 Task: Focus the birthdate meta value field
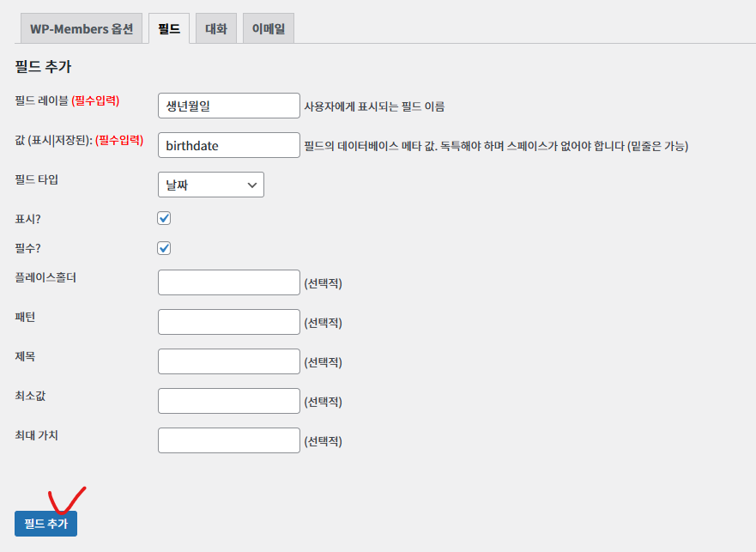coord(229,145)
